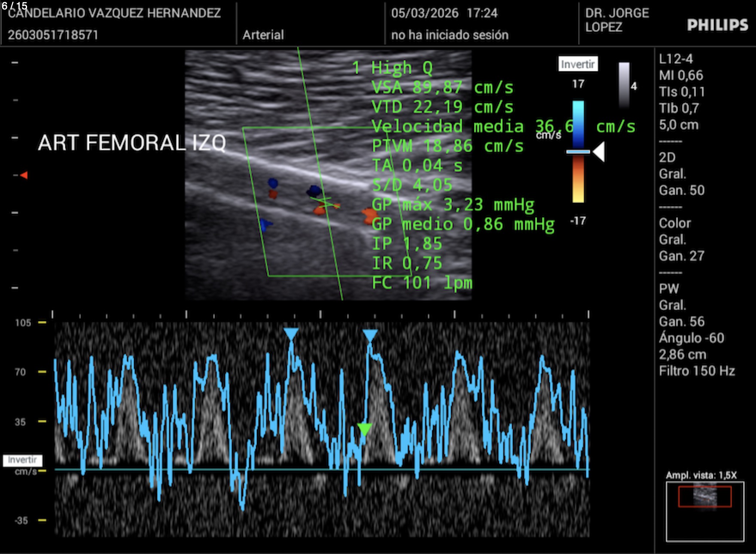The image size is (756, 554).
Task: Adjust the color velocity scale bar
Action: tap(578, 152)
